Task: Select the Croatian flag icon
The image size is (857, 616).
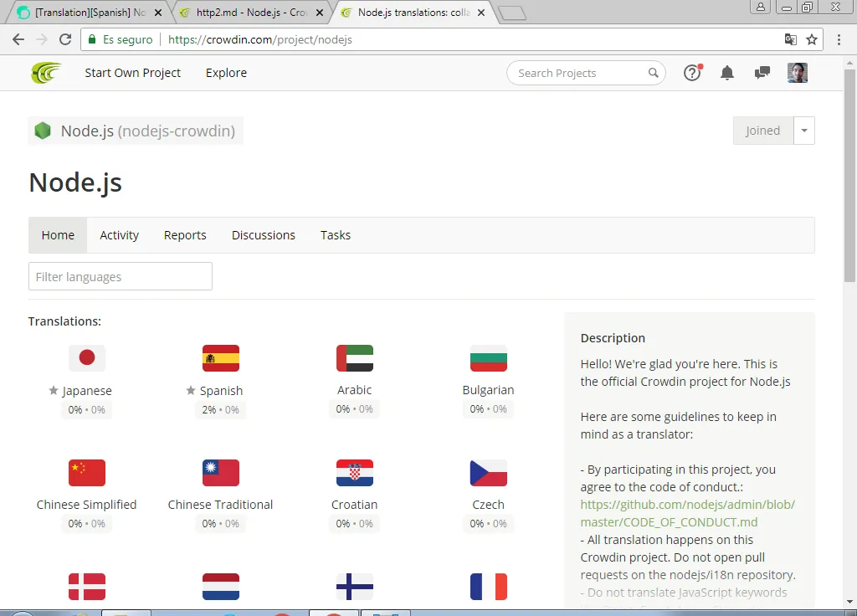Action: pyautogui.click(x=355, y=473)
